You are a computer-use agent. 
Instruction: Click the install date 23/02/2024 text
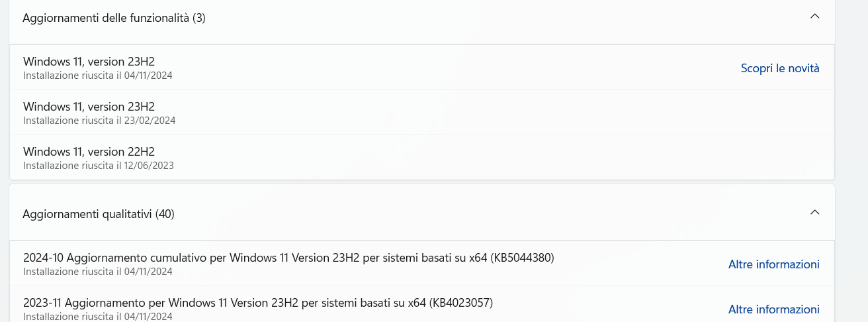point(150,121)
